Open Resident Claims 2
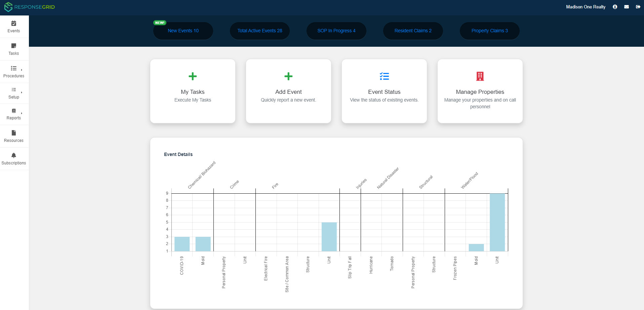The width and height of the screenshot is (644, 310). 413,31
